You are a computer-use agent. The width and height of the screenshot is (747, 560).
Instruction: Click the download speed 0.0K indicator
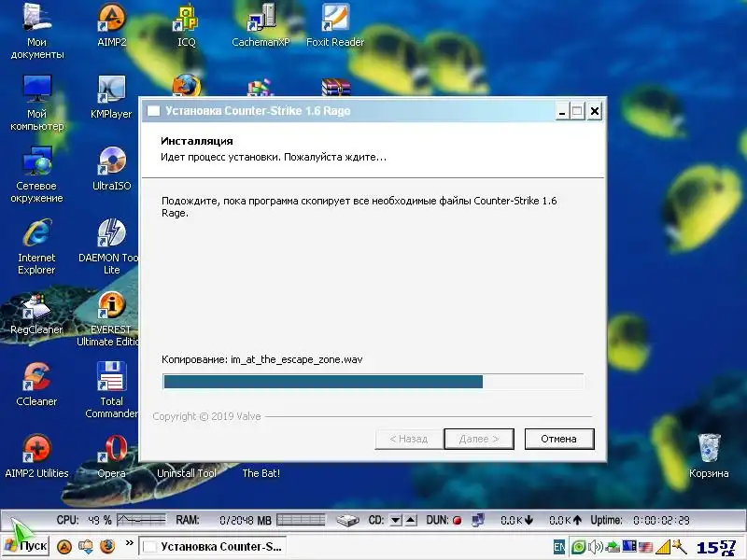tap(517, 521)
